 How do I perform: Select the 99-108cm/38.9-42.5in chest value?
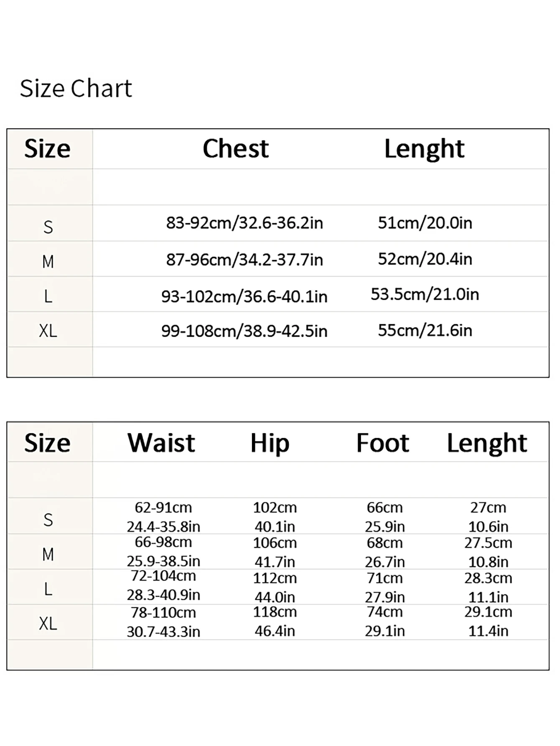pos(244,331)
